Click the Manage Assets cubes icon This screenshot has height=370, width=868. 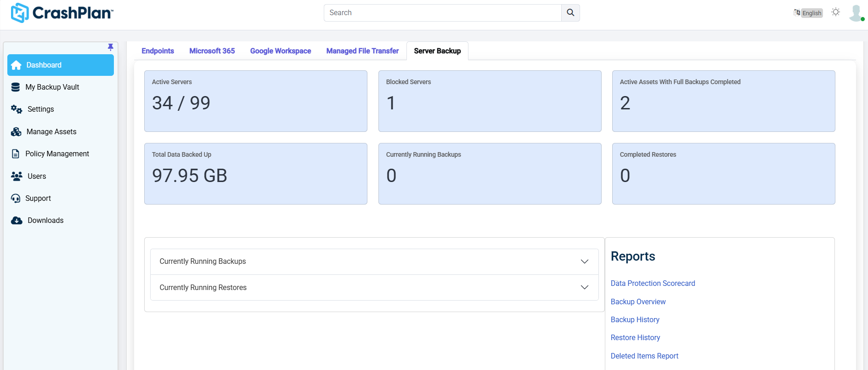click(x=16, y=132)
